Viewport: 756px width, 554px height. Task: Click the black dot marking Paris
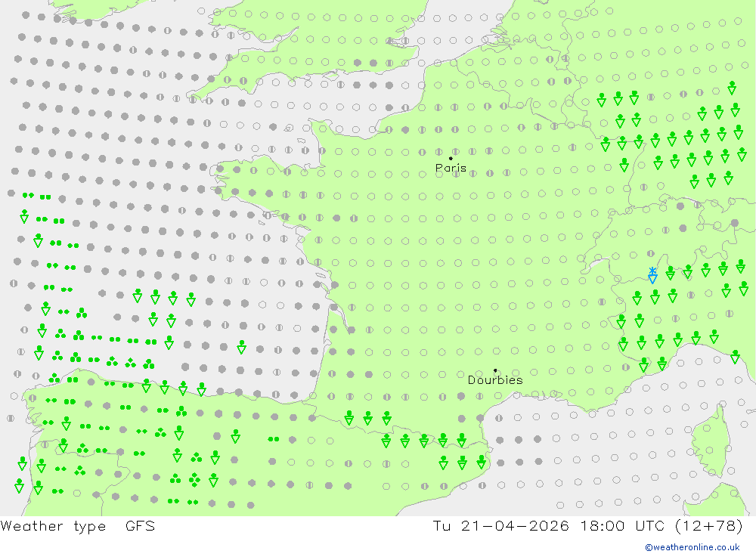click(451, 158)
